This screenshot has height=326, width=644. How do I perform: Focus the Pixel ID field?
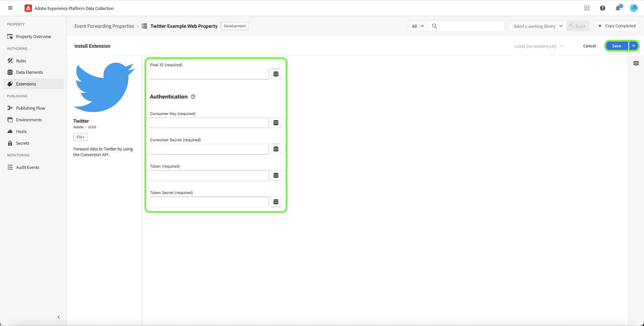[x=209, y=74]
